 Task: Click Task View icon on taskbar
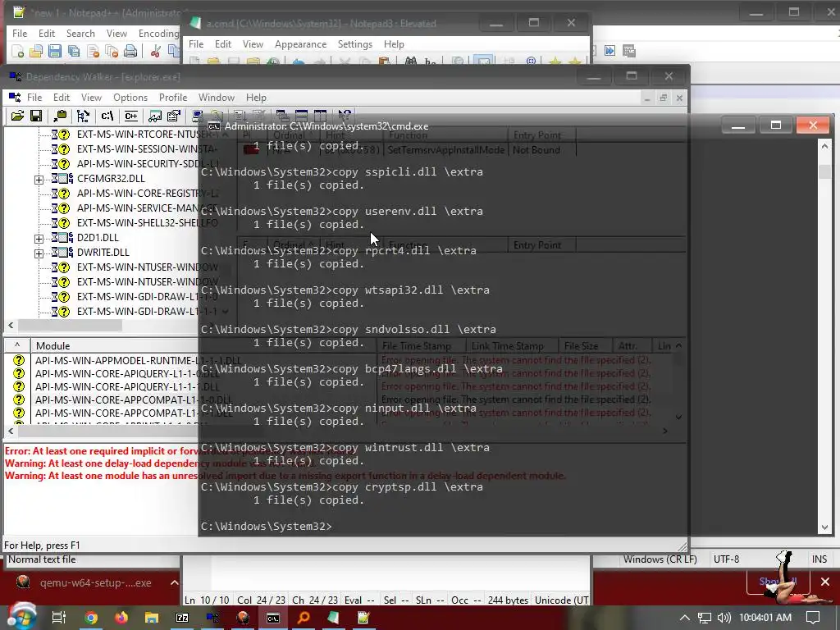[x=59, y=618]
